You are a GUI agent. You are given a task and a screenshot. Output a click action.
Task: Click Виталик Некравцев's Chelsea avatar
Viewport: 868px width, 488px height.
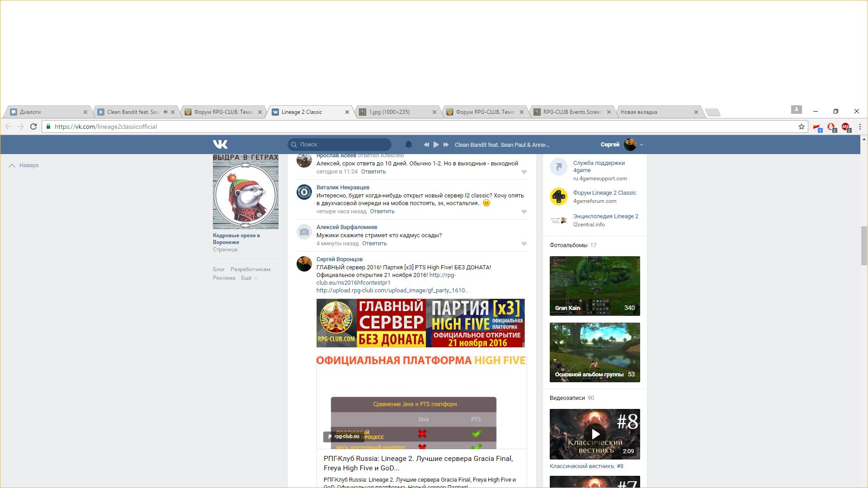tap(304, 192)
